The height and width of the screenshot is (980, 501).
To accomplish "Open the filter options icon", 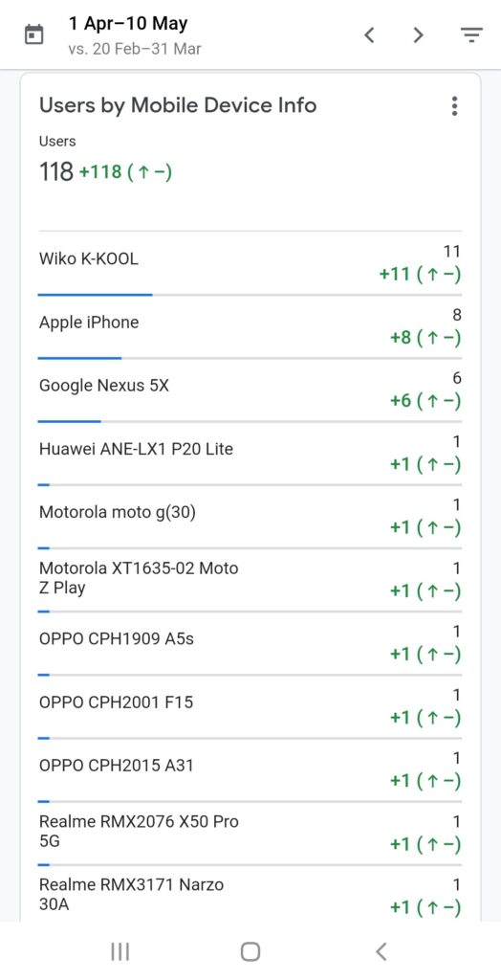I will tap(471, 35).
